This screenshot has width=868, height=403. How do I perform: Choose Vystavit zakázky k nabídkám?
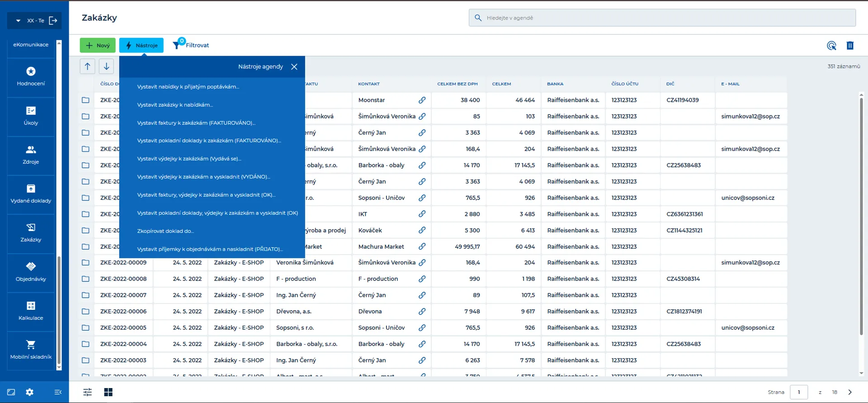[175, 104]
